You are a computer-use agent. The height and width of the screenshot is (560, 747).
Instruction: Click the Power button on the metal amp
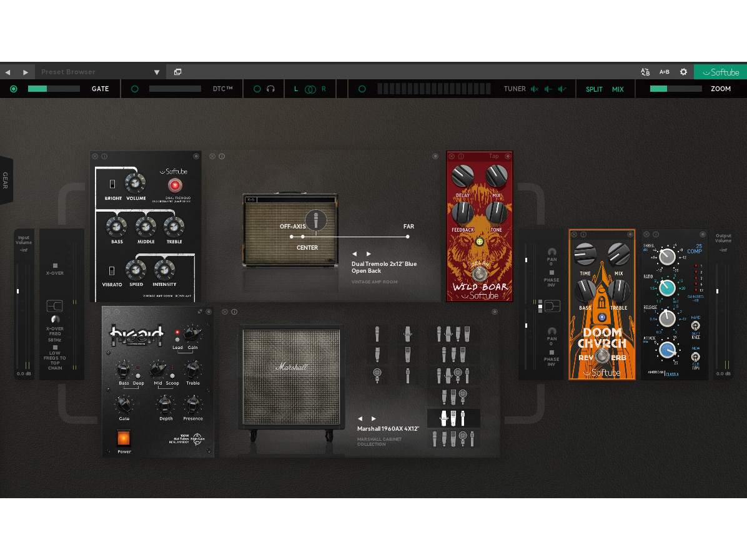[x=124, y=438]
